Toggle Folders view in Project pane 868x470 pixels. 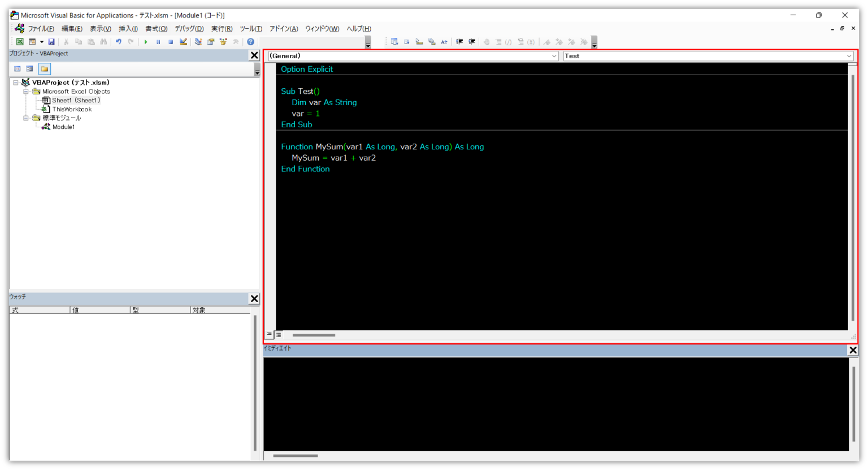(45, 69)
